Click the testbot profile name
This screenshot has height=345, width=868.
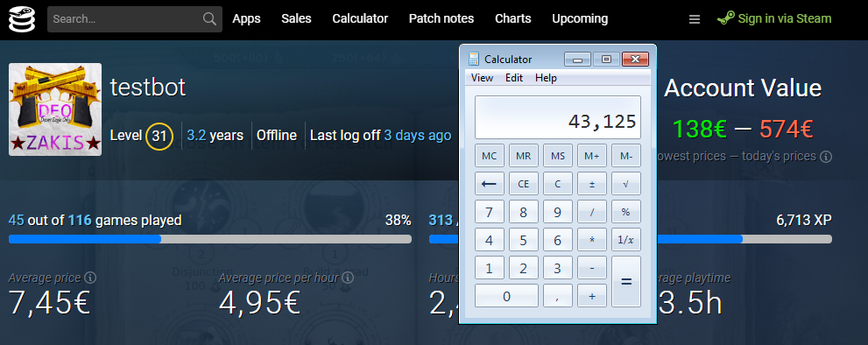(148, 88)
